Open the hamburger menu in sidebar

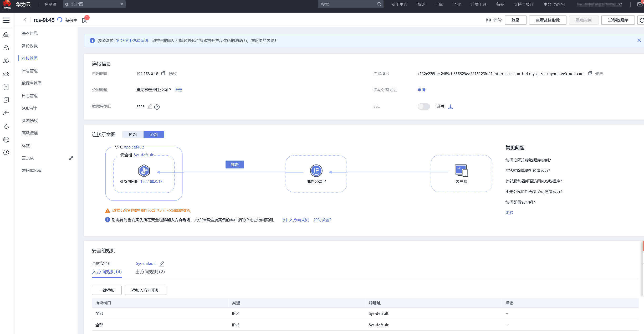6,20
